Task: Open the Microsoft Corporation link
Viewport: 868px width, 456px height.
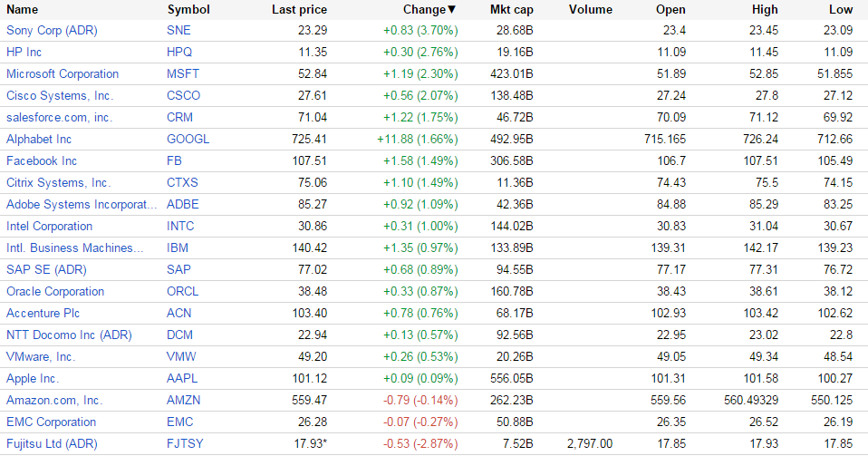Action: [63, 73]
